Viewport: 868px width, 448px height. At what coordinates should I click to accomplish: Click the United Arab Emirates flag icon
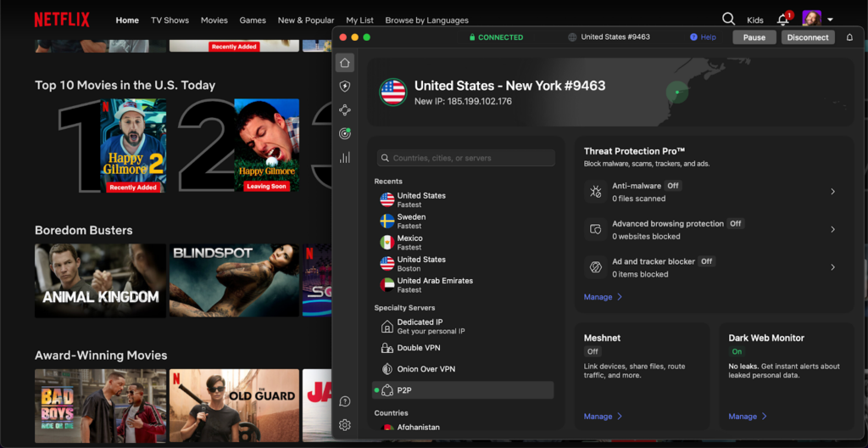pyautogui.click(x=387, y=285)
